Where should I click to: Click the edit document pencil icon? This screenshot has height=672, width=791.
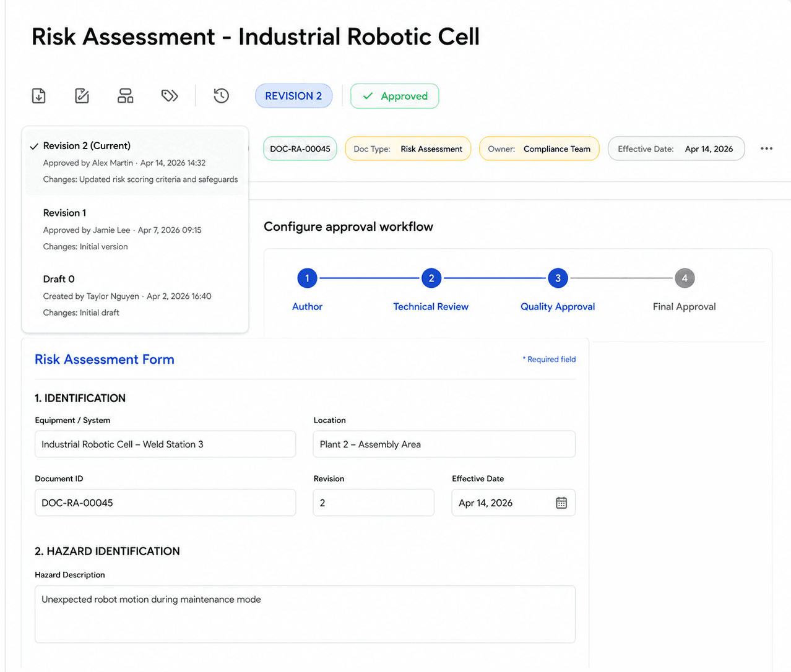pos(82,96)
